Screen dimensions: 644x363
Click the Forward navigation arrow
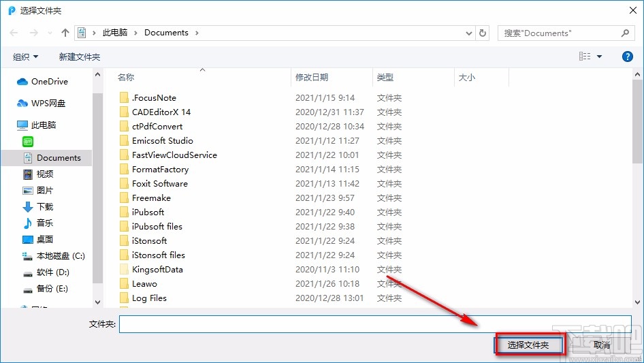pyautogui.click(x=33, y=33)
